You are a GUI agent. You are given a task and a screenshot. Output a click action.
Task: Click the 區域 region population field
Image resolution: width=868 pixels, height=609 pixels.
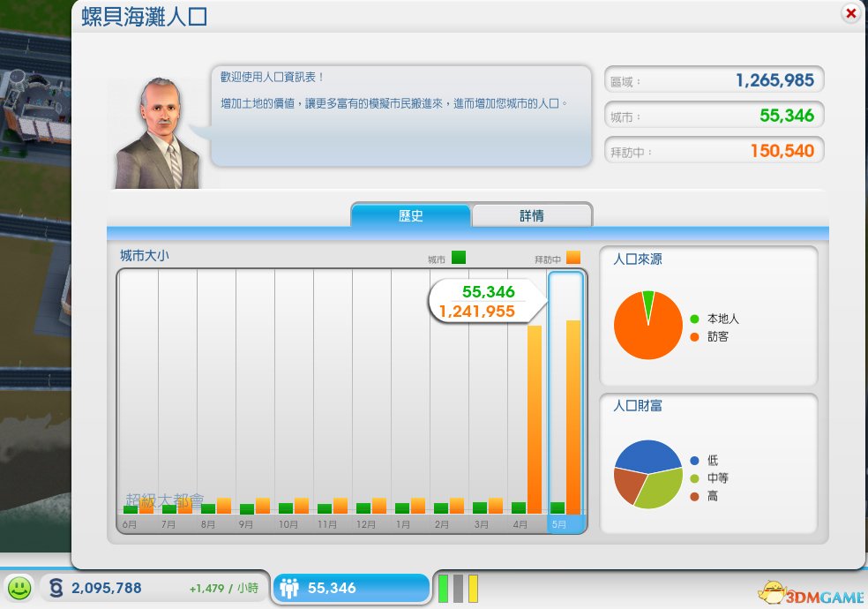(715, 79)
